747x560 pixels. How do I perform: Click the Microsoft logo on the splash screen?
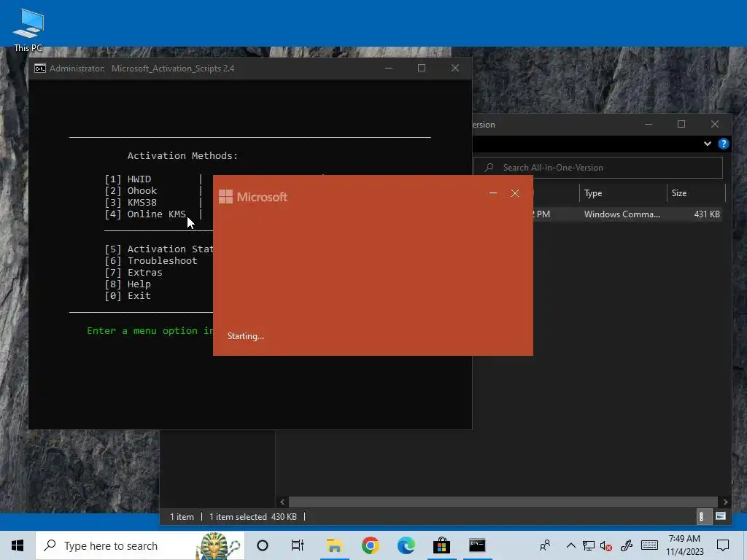coord(253,197)
